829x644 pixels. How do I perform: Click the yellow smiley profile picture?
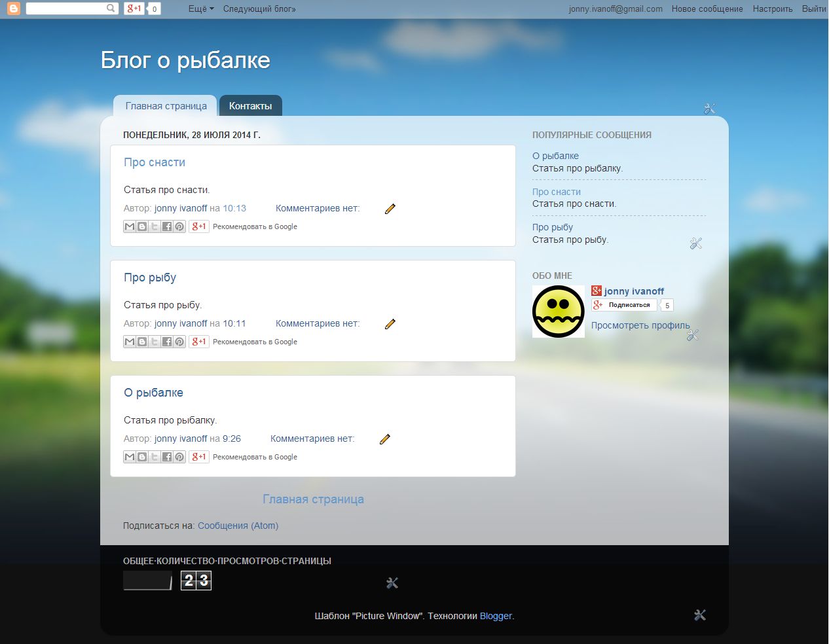pyautogui.click(x=558, y=312)
